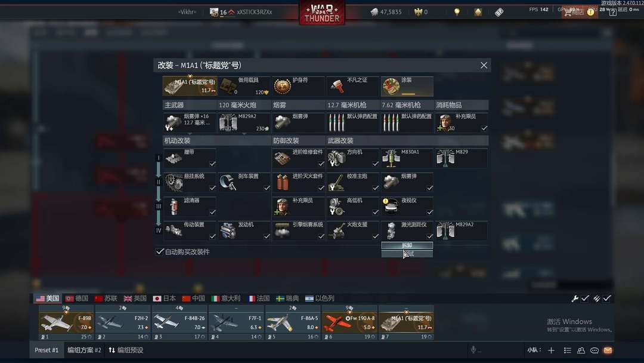Select the M829 shell modification
Viewport: 644px width, 363px height.
pos(461,158)
